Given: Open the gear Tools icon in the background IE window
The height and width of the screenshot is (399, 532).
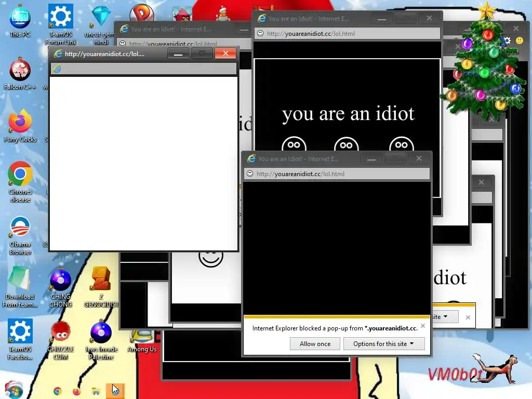Looking at the screenshot, I should pyautogui.click(x=507, y=41).
